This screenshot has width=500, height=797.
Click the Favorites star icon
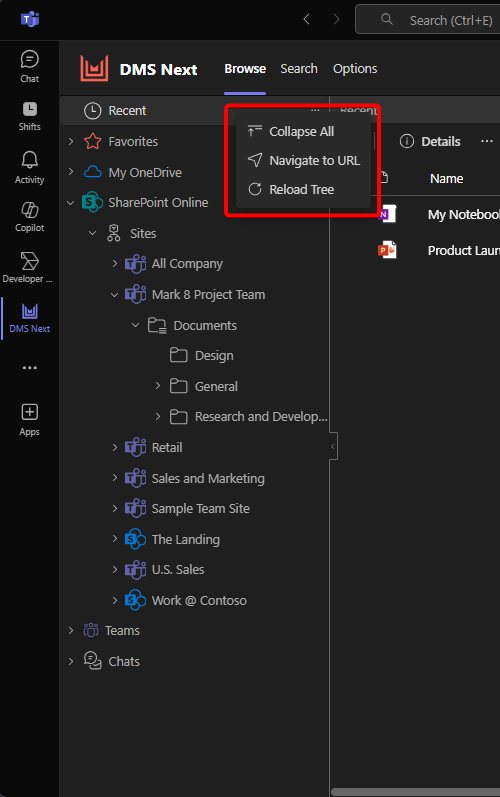(92, 141)
